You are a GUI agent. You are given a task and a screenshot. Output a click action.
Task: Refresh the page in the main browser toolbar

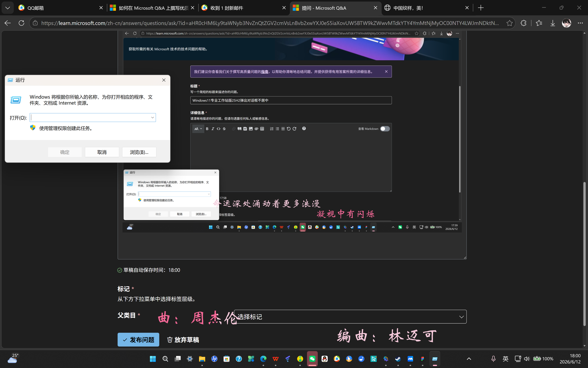coord(21,23)
